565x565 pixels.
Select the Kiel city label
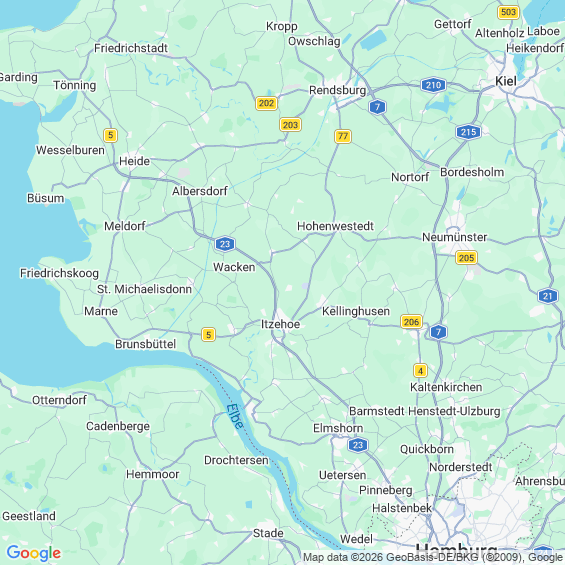(x=506, y=81)
